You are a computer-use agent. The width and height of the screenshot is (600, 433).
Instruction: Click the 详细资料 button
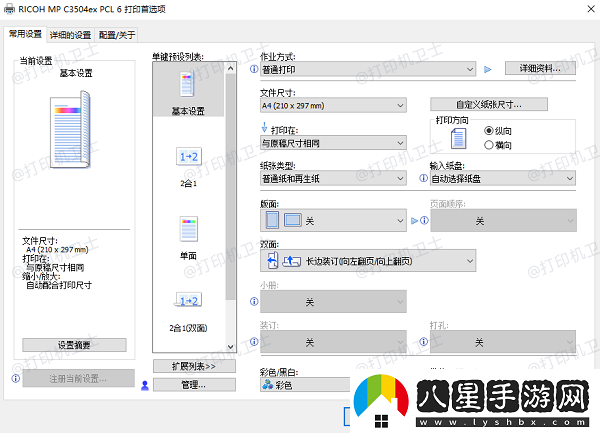point(540,68)
